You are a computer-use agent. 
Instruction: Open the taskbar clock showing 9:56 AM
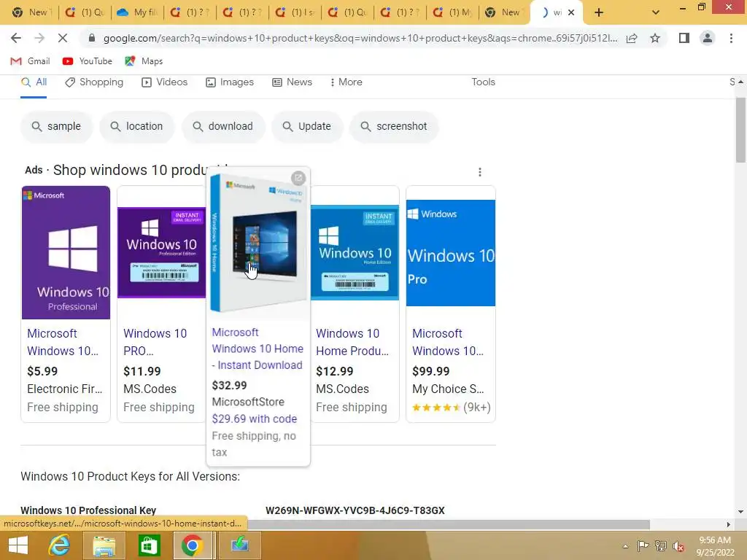[x=715, y=546]
